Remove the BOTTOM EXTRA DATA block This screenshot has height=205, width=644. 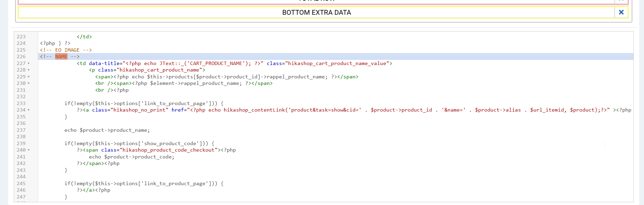(621, 12)
